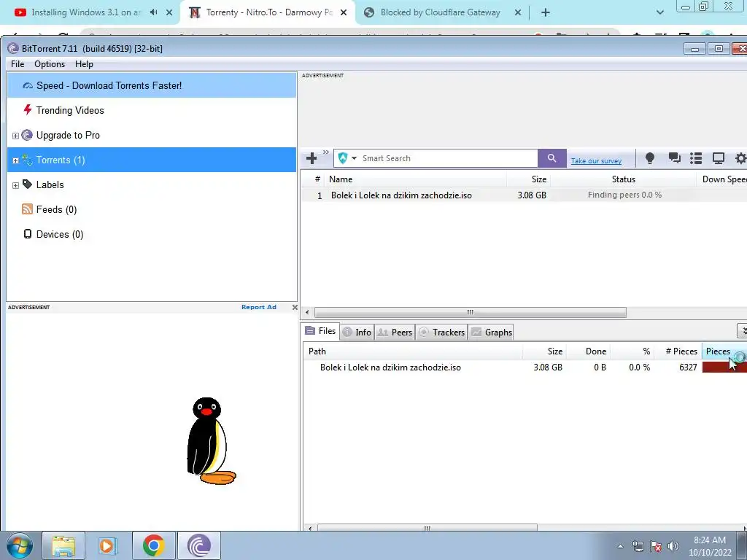Sort torrents by Name column
The width and height of the screenshot is (747, 560).
(415, 179)
